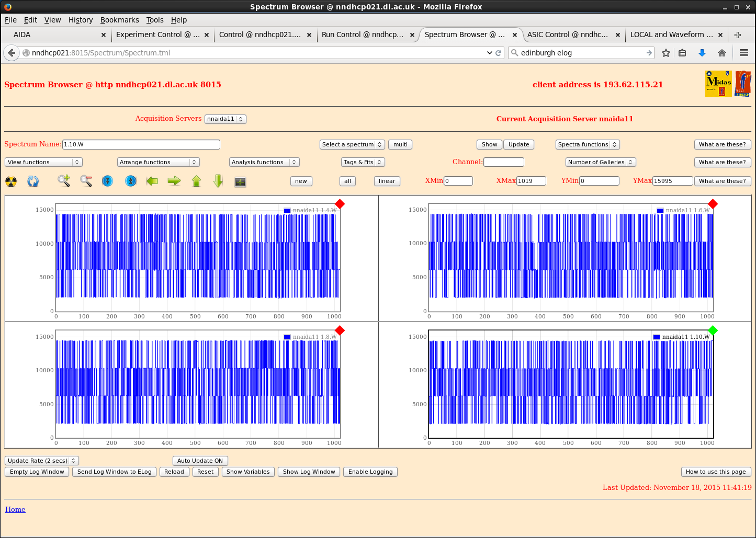Screen dimensions: 756x538
Task: Open the Bookmarks menu
Action: click(119, 20)
